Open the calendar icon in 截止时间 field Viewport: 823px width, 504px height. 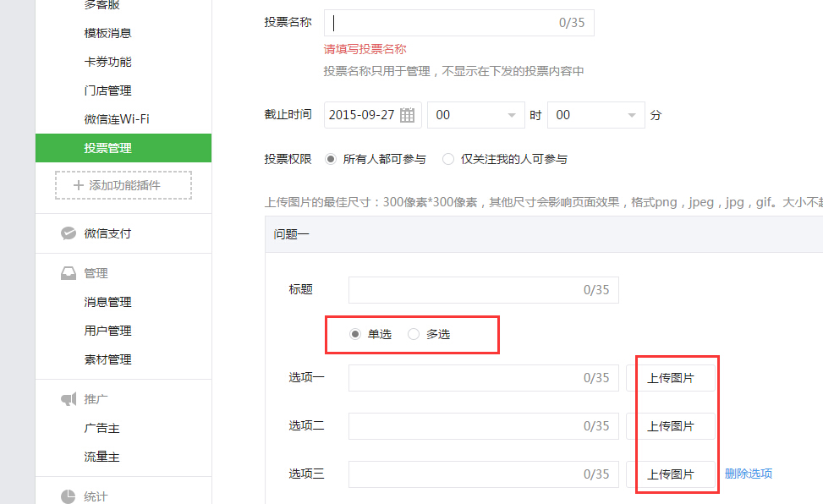tap(407, 115)
